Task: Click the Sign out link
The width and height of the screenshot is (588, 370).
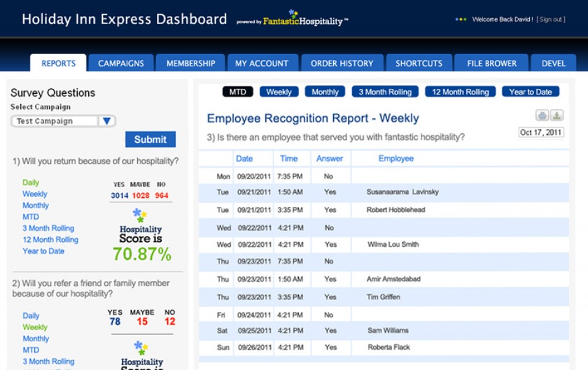Action: click(x=551, y=20)
